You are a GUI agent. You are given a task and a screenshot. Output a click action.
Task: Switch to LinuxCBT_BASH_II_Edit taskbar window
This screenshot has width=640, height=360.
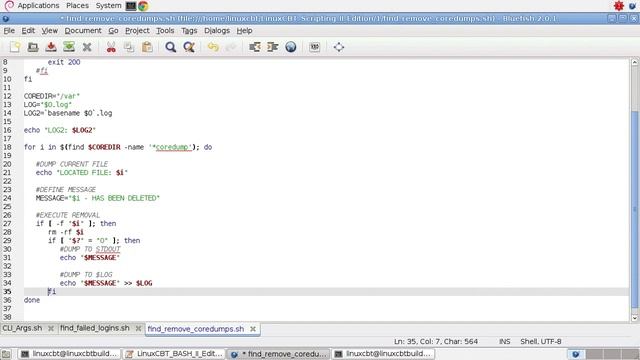174,354
